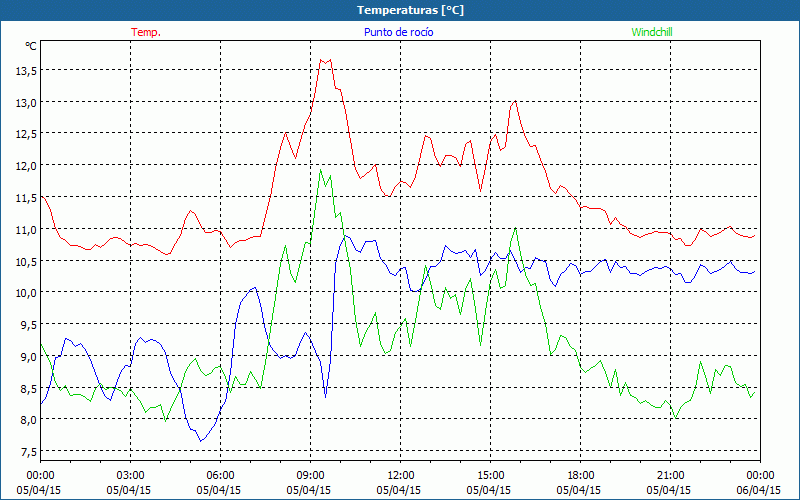The height and width of the screenshot is (500, 800).
Task: Click the 13,5 y-axis value
Action: coord(26,71)
